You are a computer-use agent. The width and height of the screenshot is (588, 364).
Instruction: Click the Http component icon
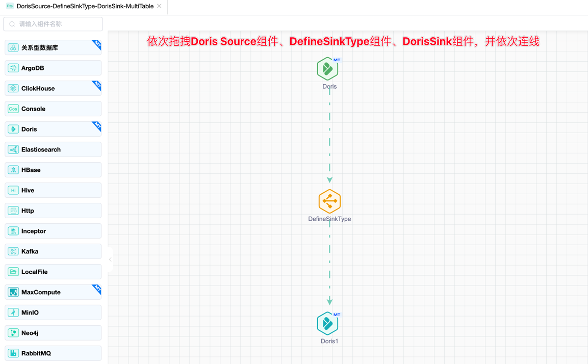click(13, 211)
